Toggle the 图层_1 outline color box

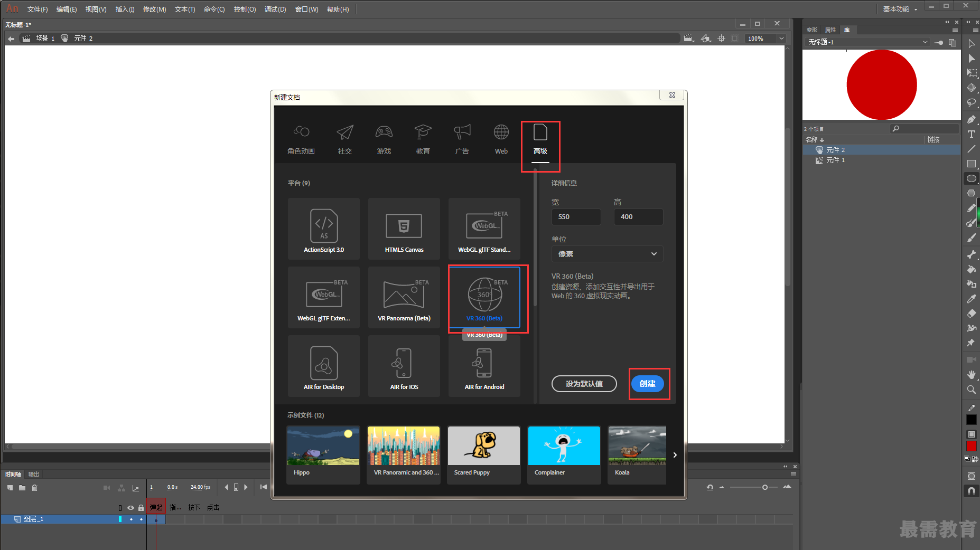point(120,519)
